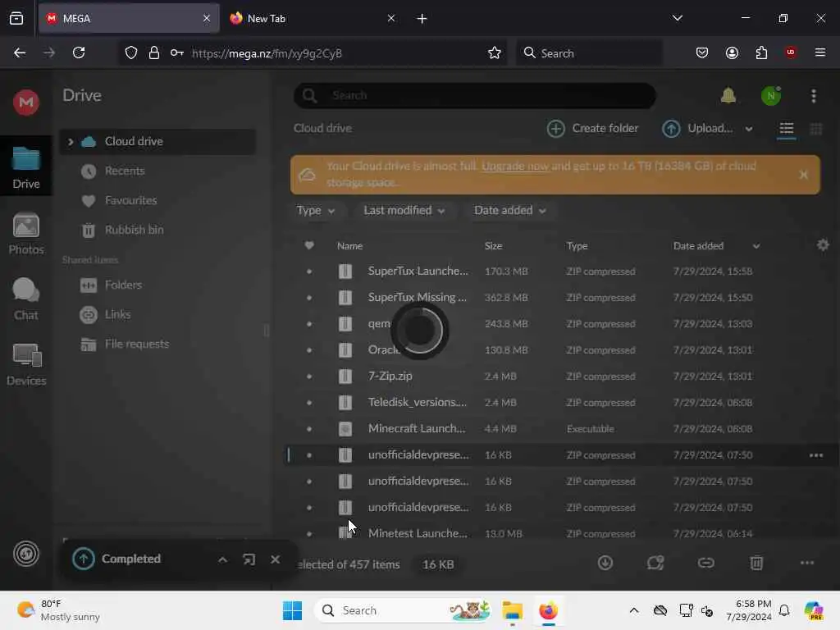
Task: Open the list all tabs dropdown
Action: [677, 18]
